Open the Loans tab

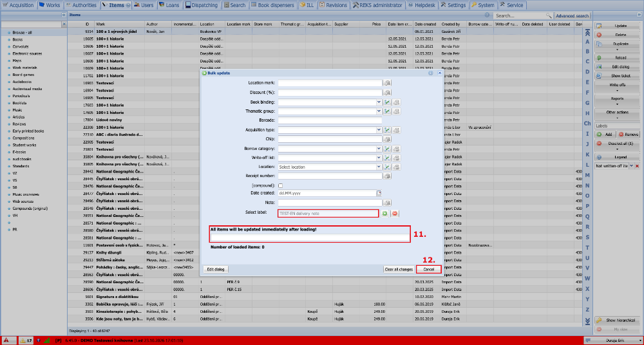[x=169, y=5]
